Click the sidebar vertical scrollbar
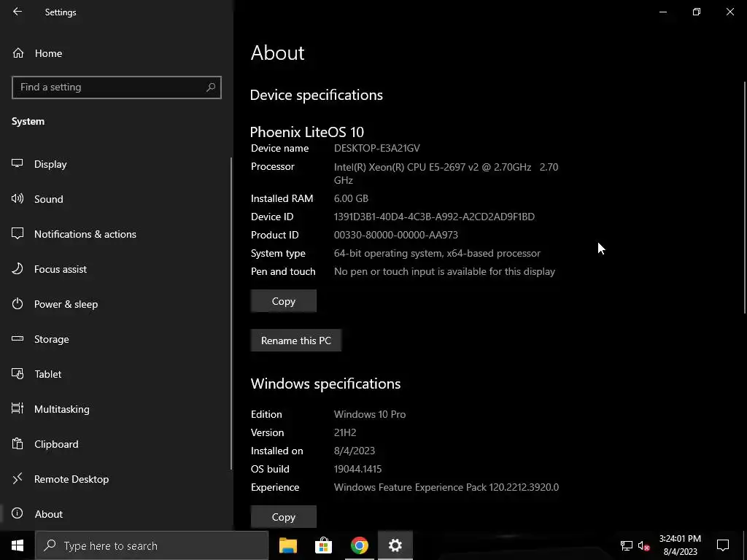The height and width of the screenshot is (560, 747). point(231,314)
